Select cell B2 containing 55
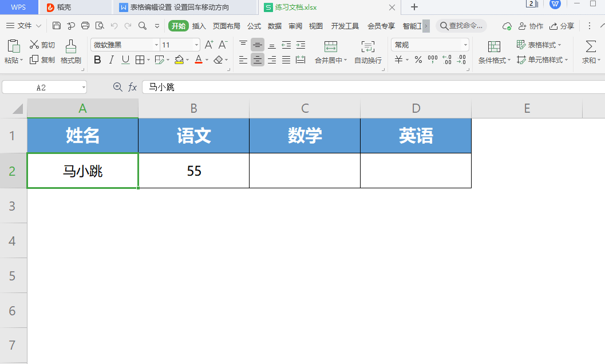The image size is (605, 364). (193, 171)
